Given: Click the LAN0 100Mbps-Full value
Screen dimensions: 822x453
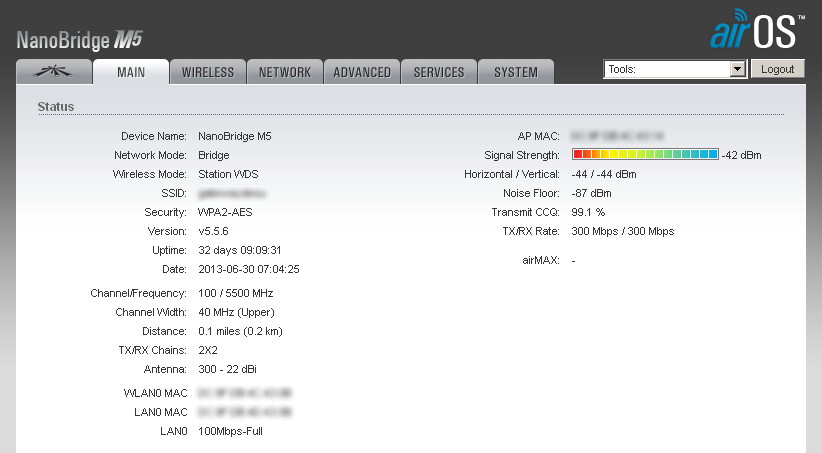Looking at the screenshot, I should point(230,431).
